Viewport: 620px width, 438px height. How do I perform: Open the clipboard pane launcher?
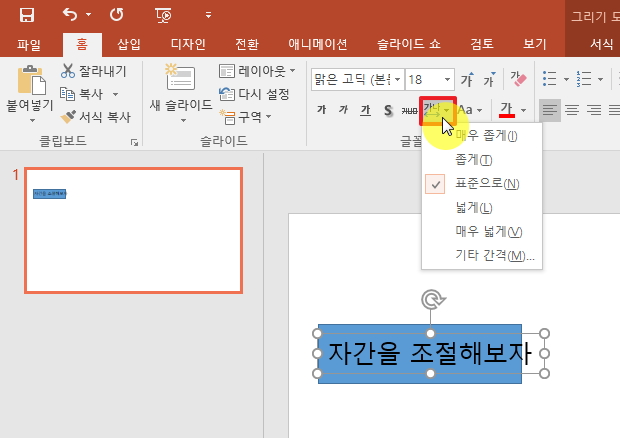[x=134, y=143]
